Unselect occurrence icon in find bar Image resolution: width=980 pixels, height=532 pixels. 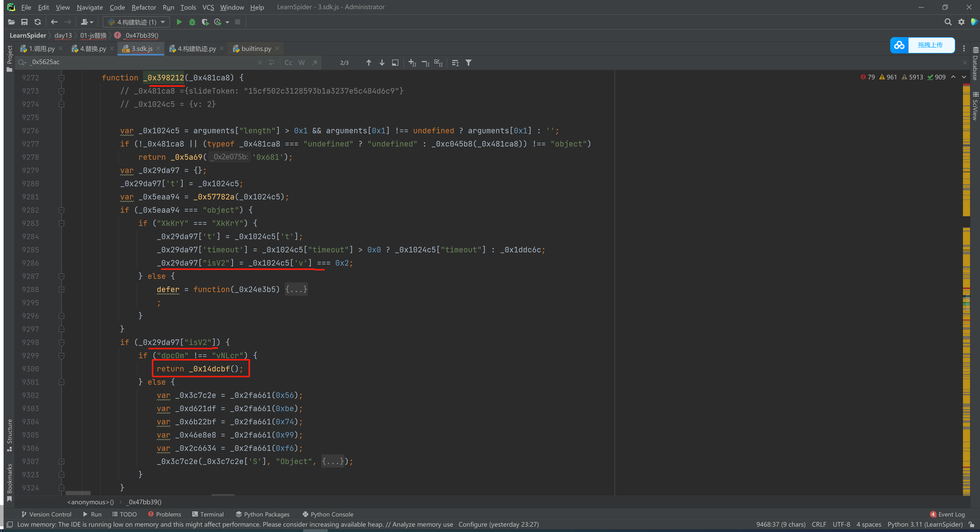(426, 62)
